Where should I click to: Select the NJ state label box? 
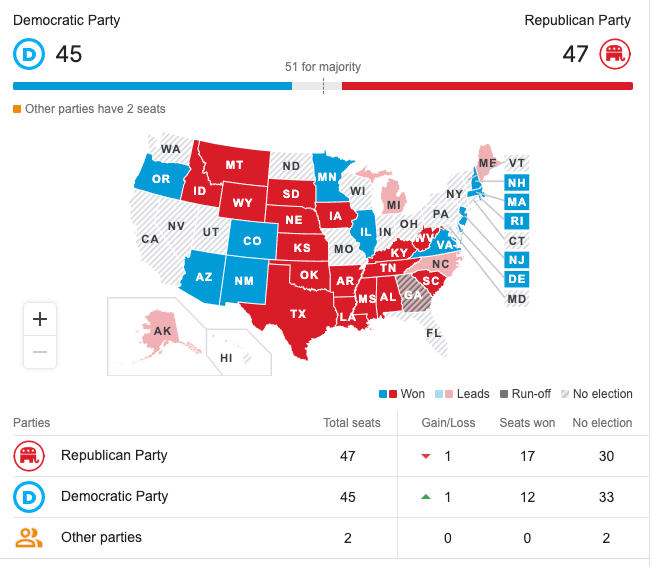click(516, 260)
